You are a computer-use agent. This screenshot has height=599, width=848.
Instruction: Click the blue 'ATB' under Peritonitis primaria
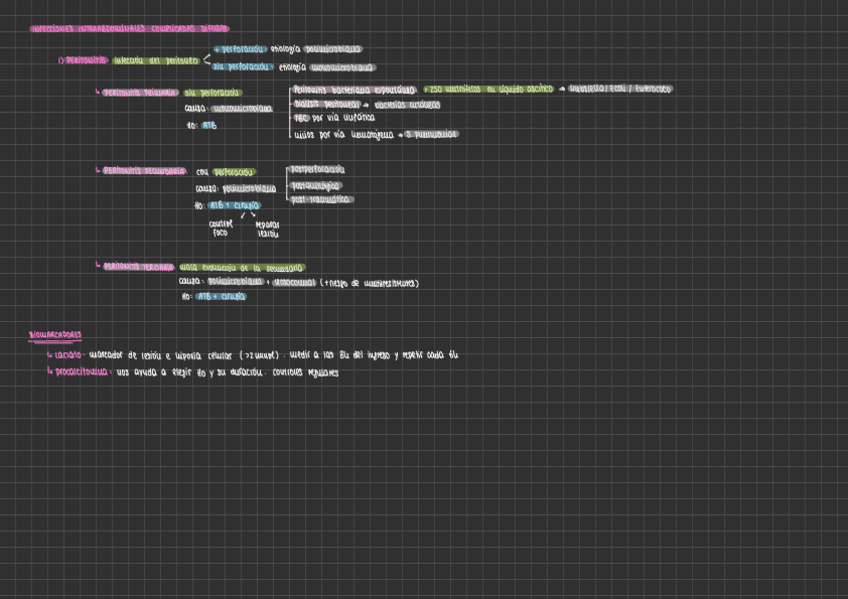point(209,125)
